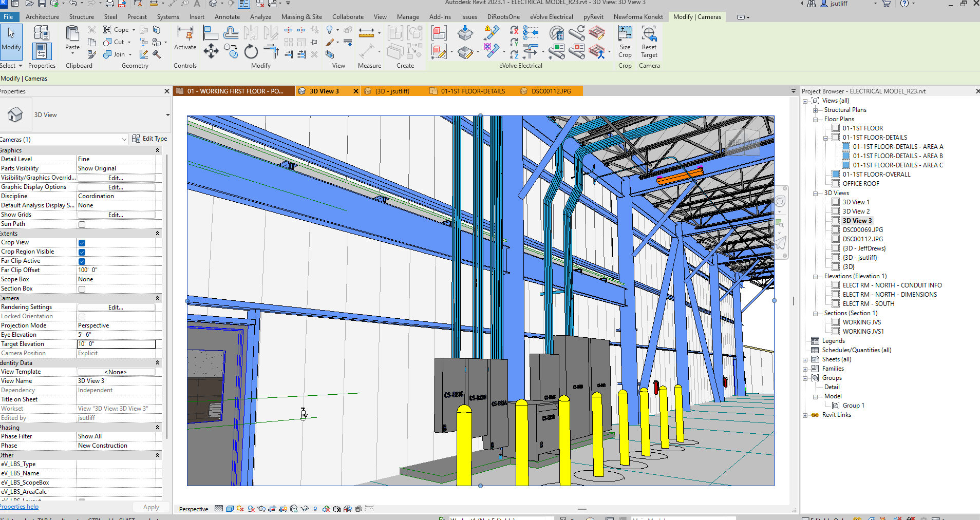The image size is (980, 520).
Task: Click the Edit Type button
Action: point(149,139)
